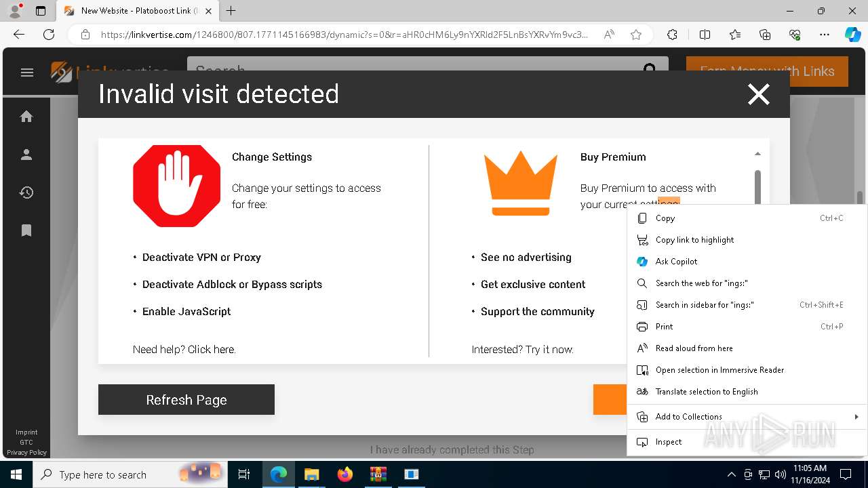
Task: Close the New Website Platoboost tab
Action: 208,11
